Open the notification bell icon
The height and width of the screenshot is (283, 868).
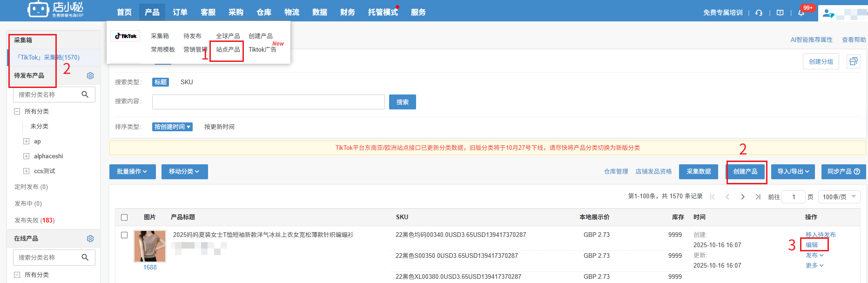[x=801, y=13]
